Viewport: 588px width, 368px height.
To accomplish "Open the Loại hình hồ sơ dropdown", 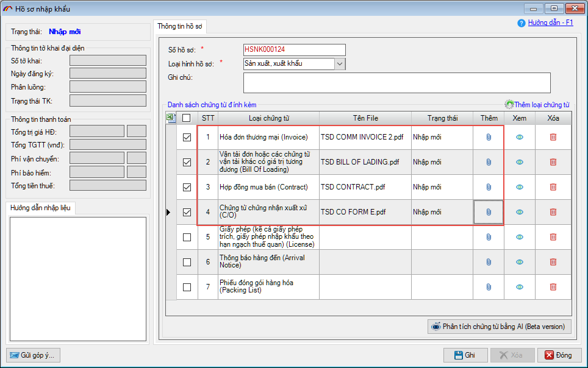I will 340,63.
